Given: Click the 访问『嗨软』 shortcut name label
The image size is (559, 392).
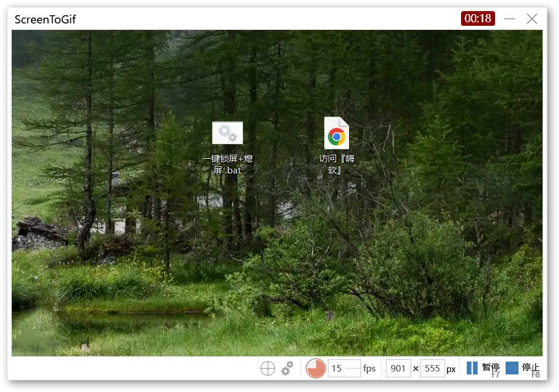Looking at the screenshot, I should click(x=336, y=164).
